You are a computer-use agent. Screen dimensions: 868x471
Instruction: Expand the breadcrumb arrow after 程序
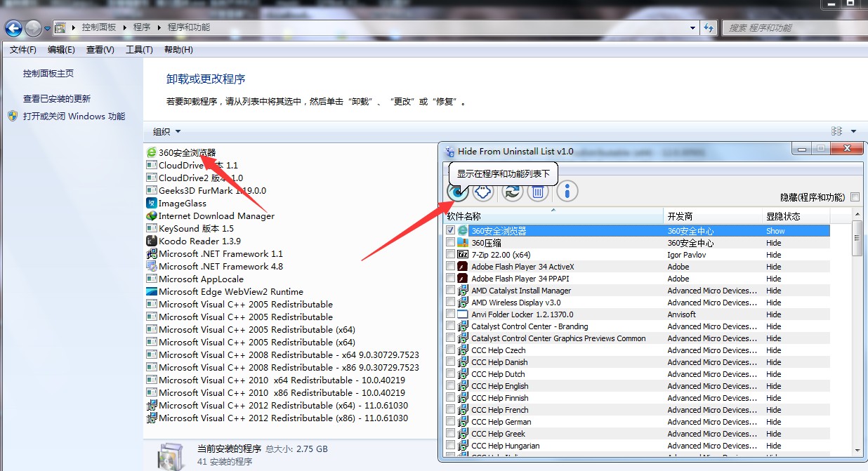coord(159,27)
